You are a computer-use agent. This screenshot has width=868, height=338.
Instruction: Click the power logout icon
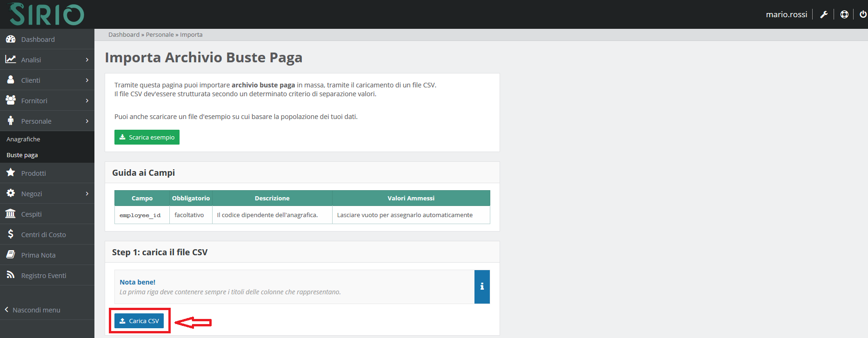[x=863, y=14]
